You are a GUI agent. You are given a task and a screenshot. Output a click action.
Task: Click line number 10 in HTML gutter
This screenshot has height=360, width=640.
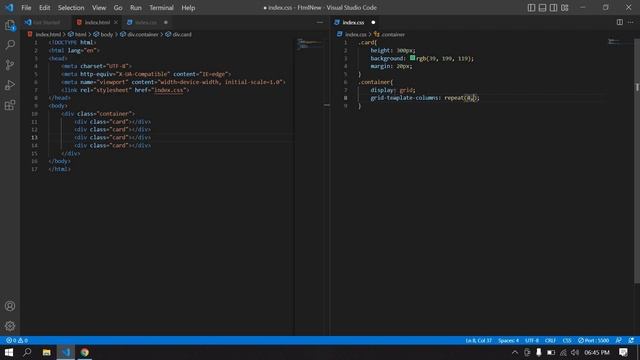coord(34,114)
